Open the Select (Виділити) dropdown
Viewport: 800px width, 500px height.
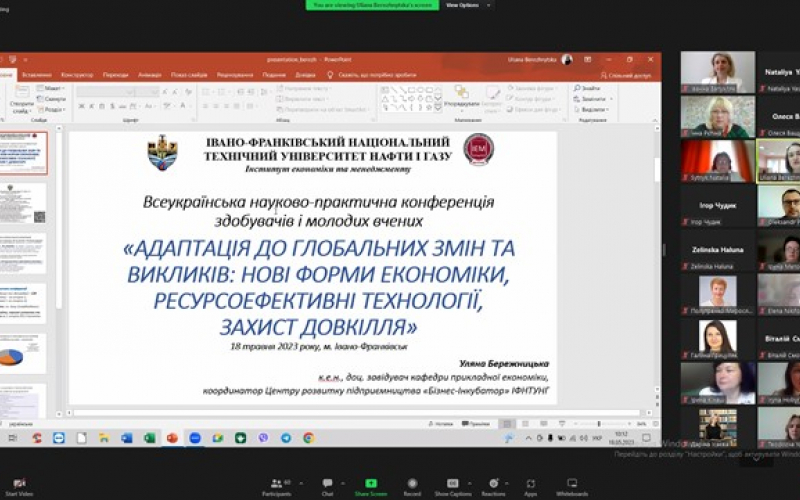coord(591,109)
